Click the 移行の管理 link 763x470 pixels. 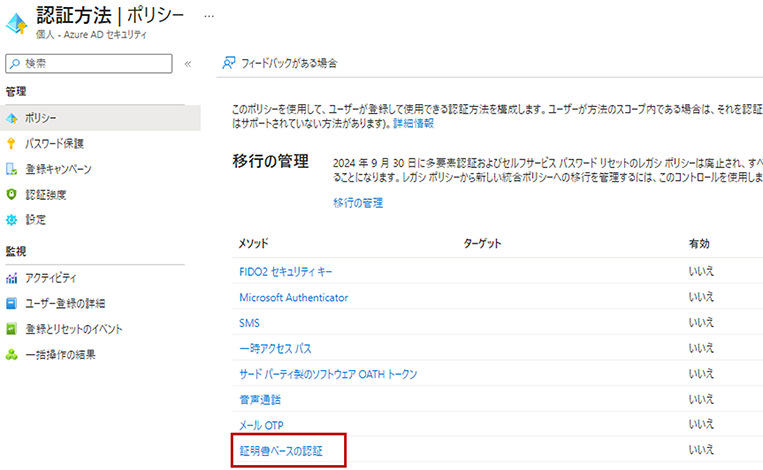[358, 203]
